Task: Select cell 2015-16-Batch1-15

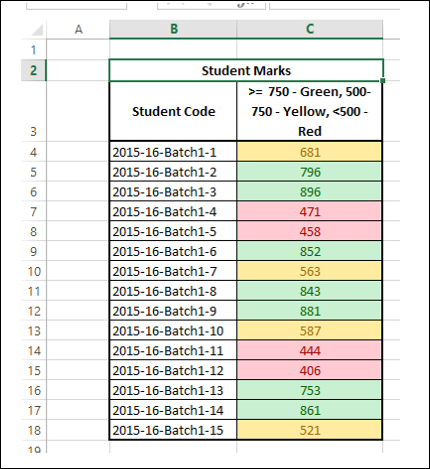Action: (173, 430)
